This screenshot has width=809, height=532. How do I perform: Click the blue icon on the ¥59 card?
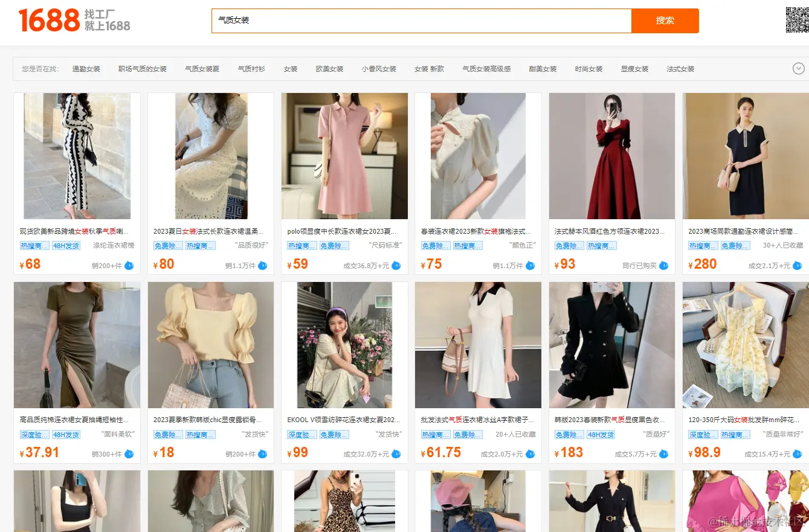coord(396,265)
